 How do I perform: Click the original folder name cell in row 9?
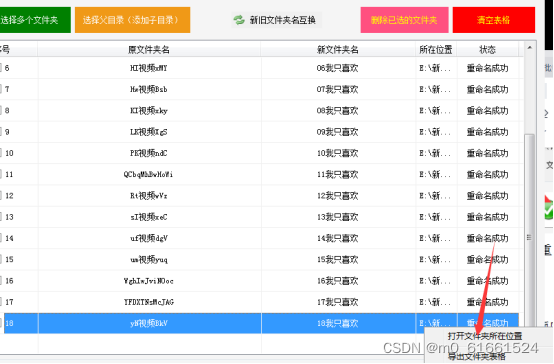tap(149, 132)
